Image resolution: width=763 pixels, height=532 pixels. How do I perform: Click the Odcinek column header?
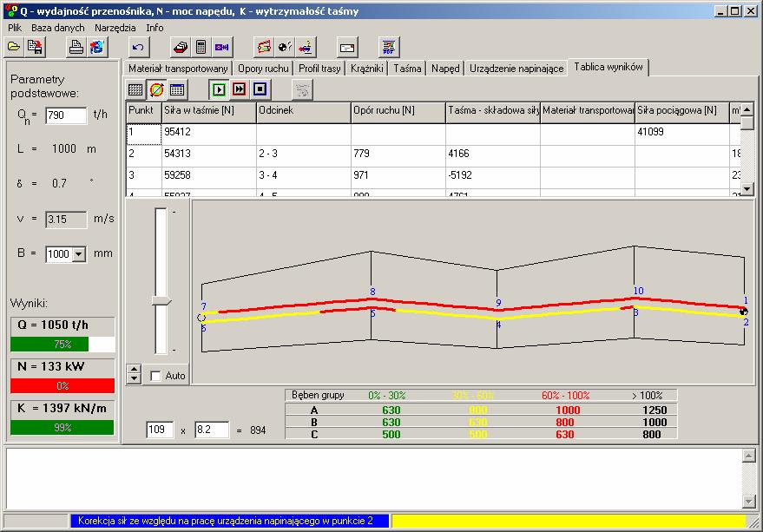pyautogui.click(x=304, y=111)
